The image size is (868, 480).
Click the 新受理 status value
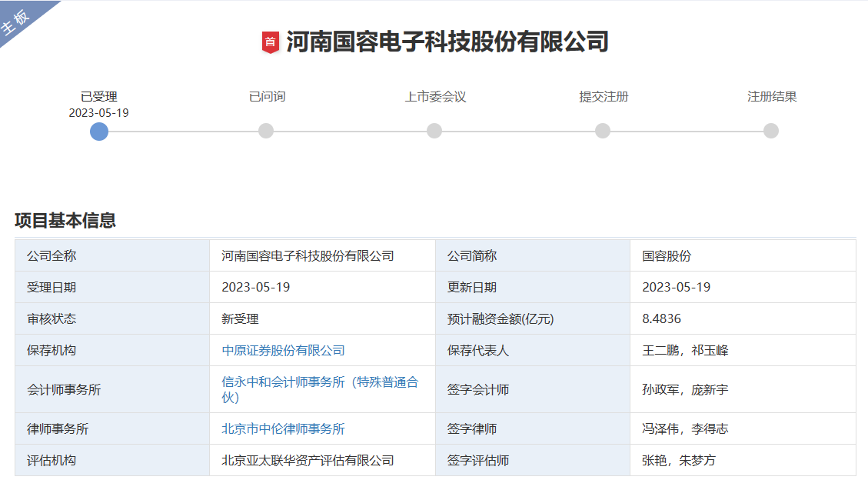coord(240,319)
